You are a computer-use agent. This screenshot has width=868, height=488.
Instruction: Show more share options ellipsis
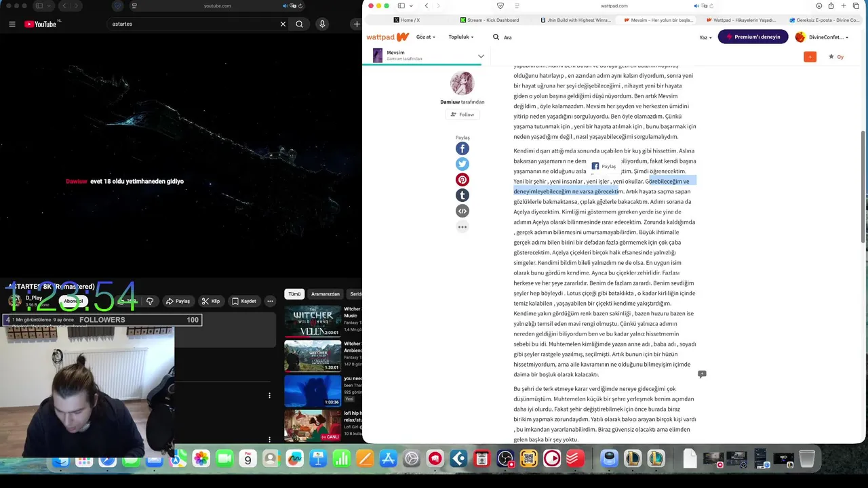pos(462,226)
